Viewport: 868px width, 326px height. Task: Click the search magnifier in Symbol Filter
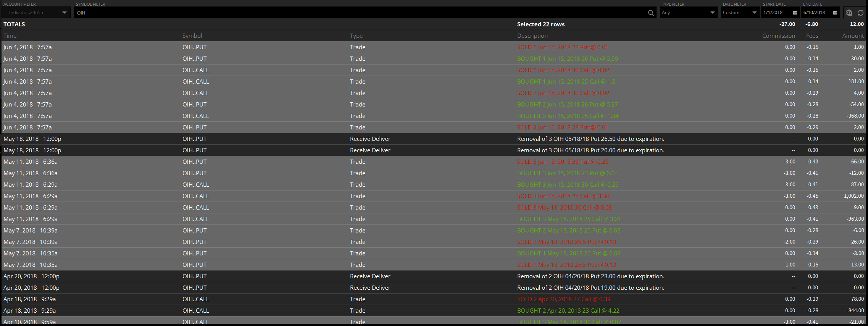point(650,13)
